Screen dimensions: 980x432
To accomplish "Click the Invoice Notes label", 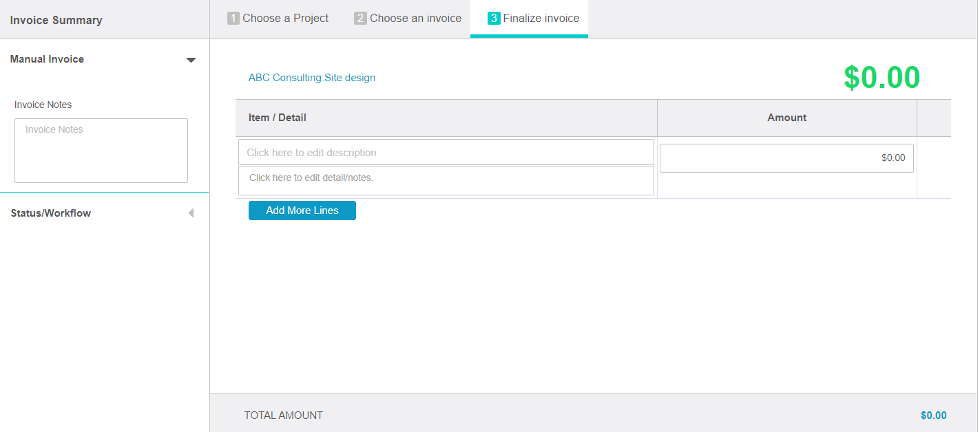I will pos(43,105).
